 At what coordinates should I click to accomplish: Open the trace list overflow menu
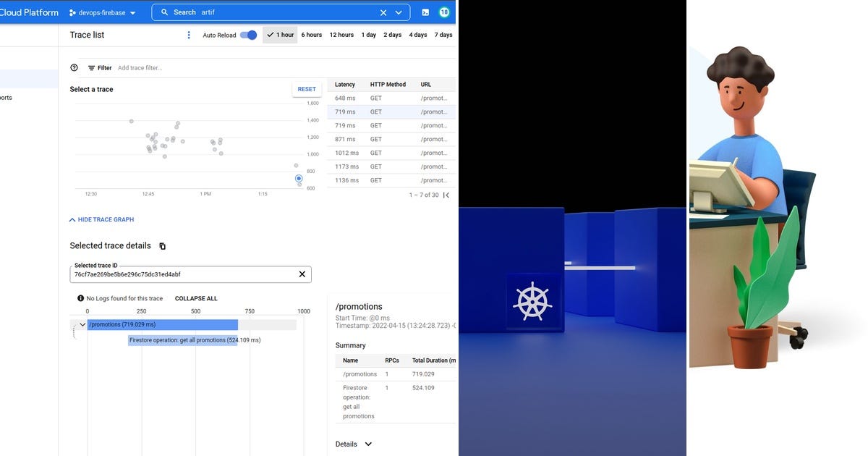click(x=189, y=34)
